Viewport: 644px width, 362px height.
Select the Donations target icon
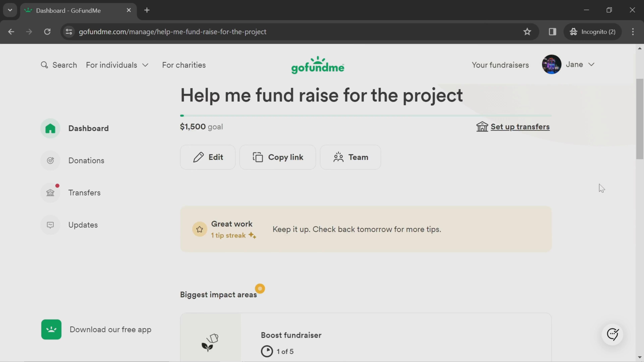click(x=50, y=160)
